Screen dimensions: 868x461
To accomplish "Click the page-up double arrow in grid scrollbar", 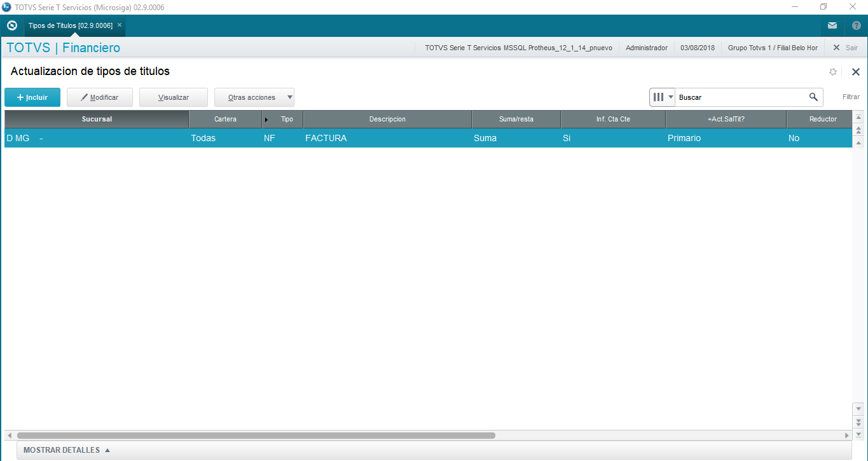I will 858,130.
